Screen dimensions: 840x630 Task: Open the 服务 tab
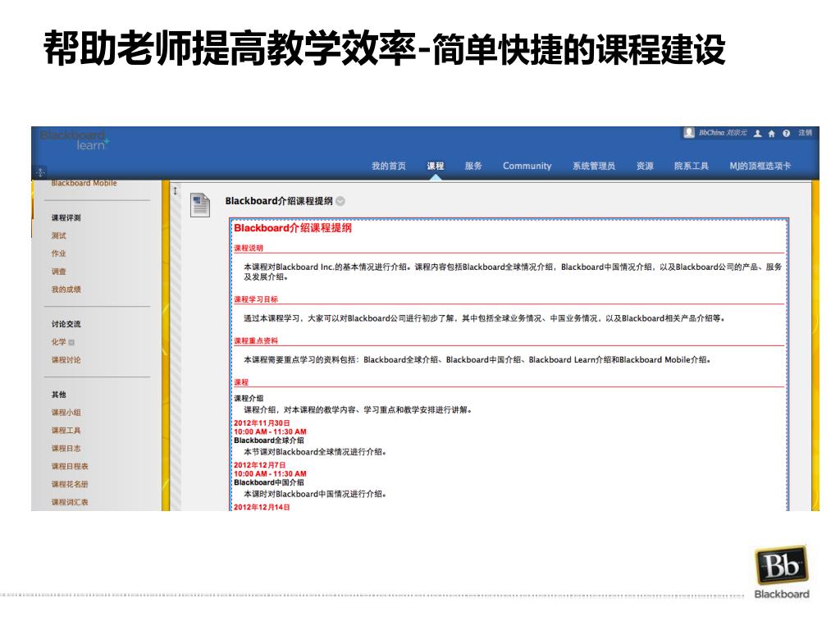(473, 166)
